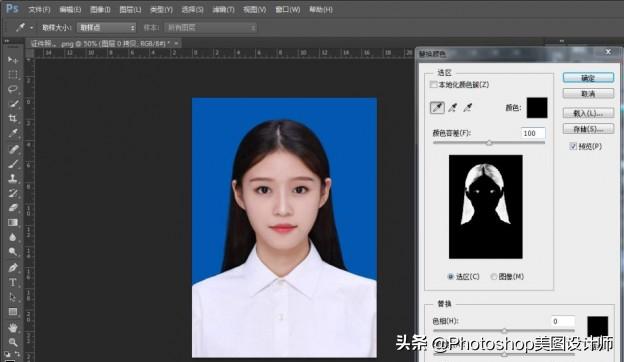Click the 色相(H) value field
The image size is (624, 362).
pyautogui.click(x=563, y=321)
